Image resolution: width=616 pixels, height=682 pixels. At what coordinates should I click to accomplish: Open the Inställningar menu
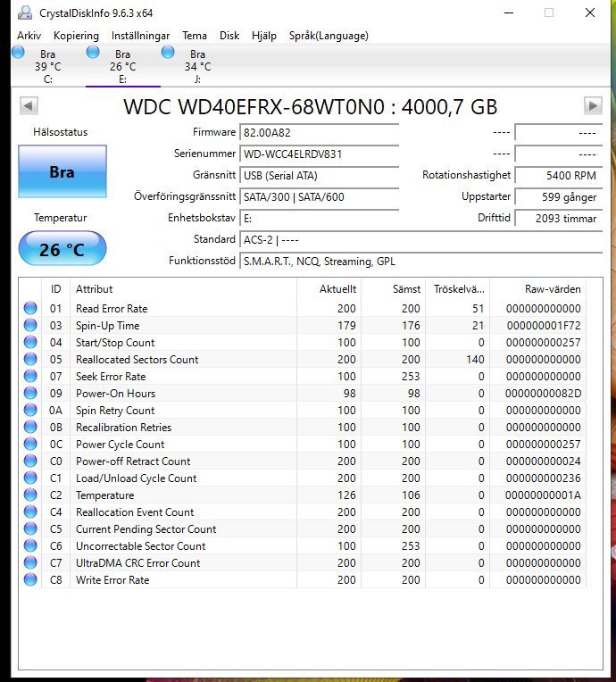coord(140,36)
